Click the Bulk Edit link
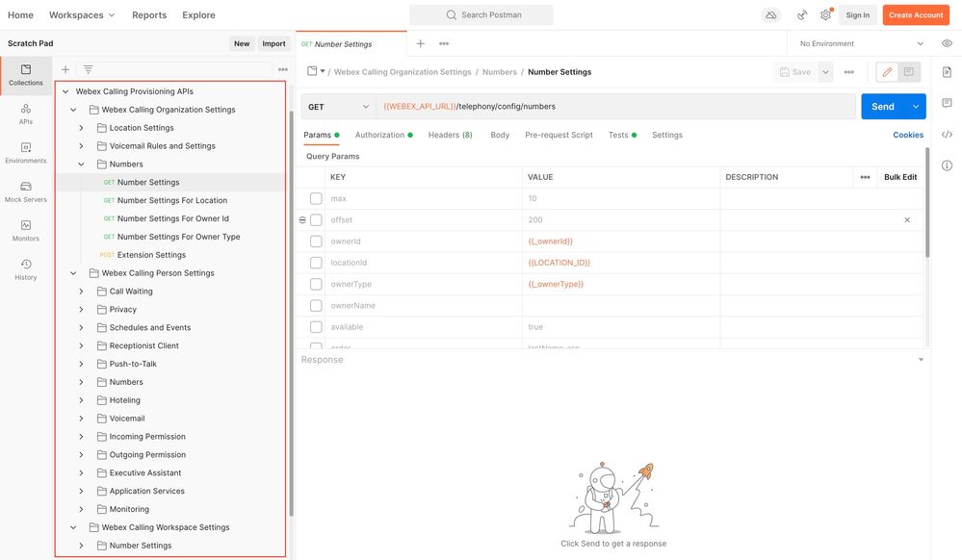This screenshot has width=962, height=560. pos(900,177)
